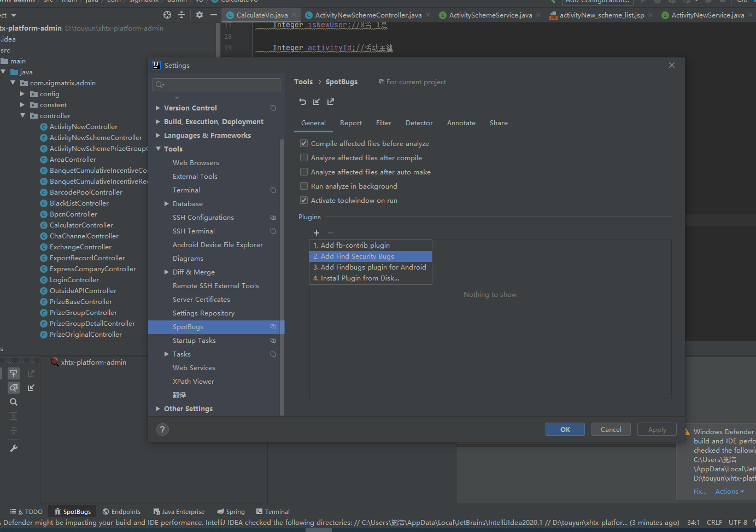The width and height of the screenshot is (756, 532).
Task: Open the Detector tab
Action: pos(419,123)
